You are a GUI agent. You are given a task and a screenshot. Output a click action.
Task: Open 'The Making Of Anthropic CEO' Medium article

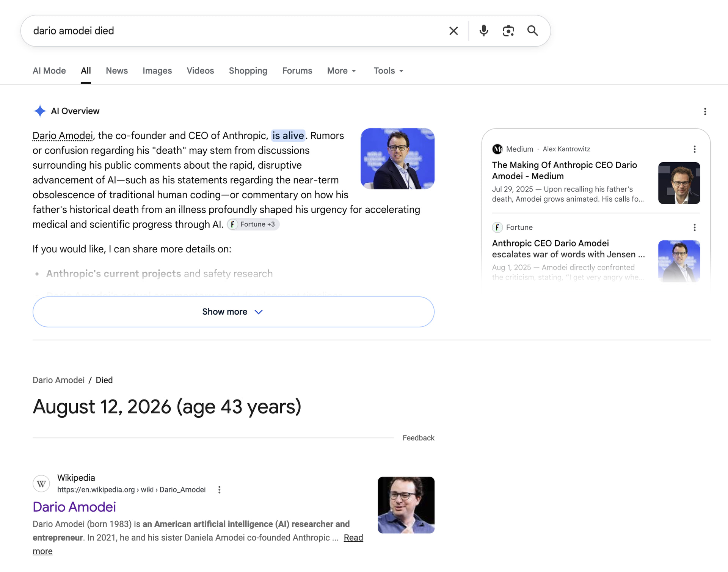(x=564, y=171)
